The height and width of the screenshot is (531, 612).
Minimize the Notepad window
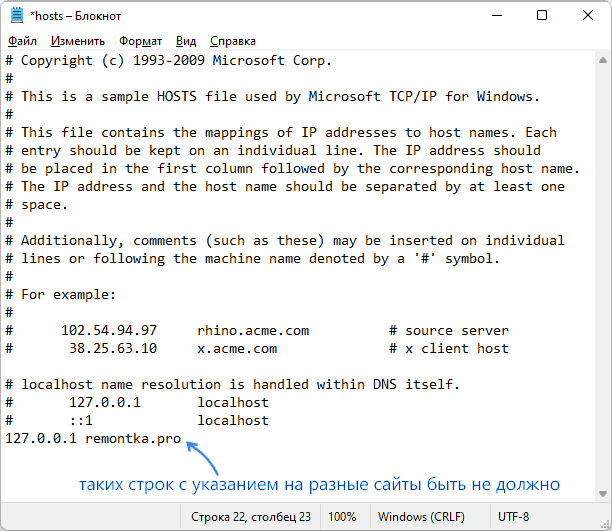497,15
